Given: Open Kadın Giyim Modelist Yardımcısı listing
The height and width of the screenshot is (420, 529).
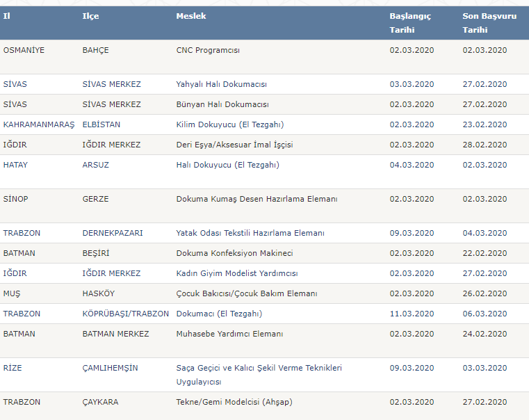Looking at the screenshot, I should pos(237,273).
